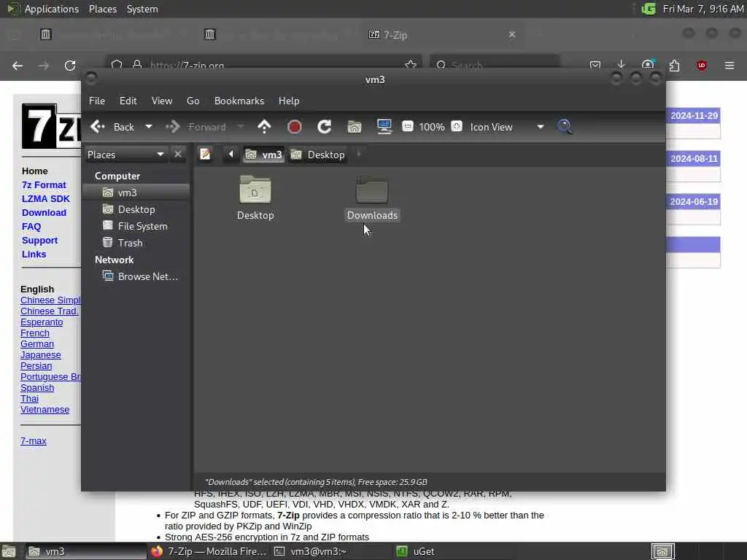The width and height of the screenshot is (747, 560).
Task: Open the Home folder toolbar icon
Action: (355, 127)
